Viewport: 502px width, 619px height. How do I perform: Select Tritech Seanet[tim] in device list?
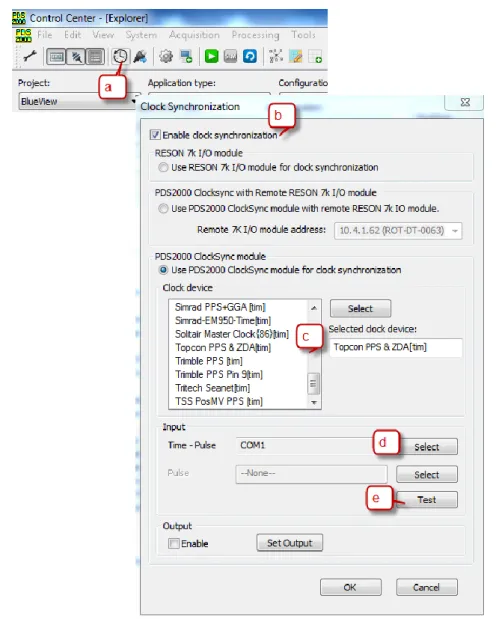pos(212,388)
